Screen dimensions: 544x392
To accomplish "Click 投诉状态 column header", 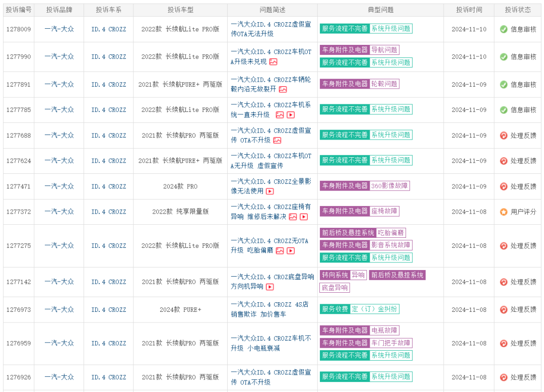I will point(518,10).
